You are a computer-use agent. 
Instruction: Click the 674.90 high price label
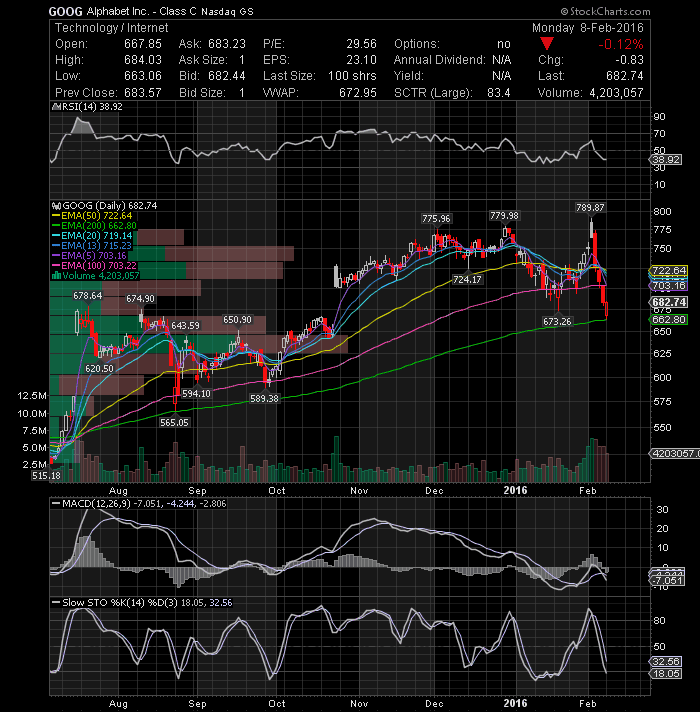coord(140,299)
